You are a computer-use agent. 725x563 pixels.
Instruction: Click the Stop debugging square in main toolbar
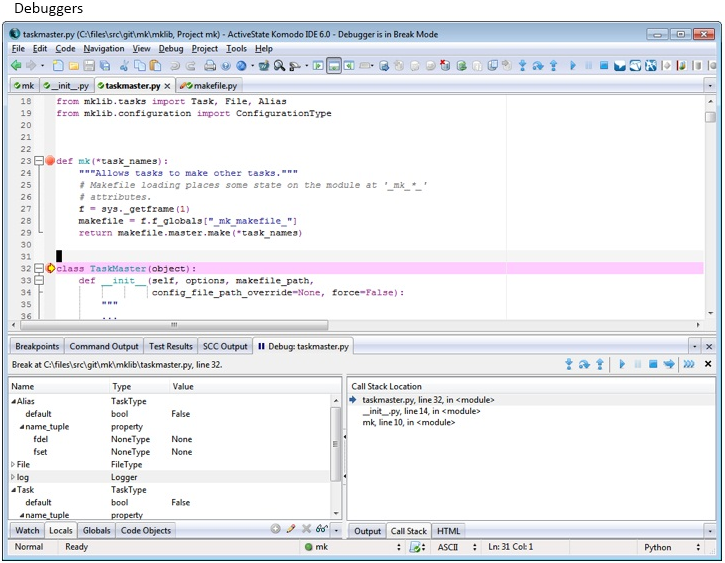[604, 66]
